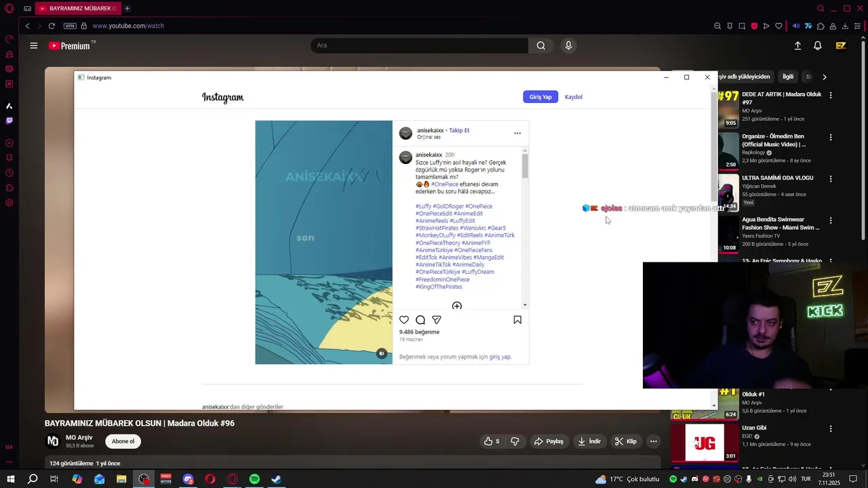
Task: Open Opera zoom-out magnifier toolbar icon
Action: [717, 26]
